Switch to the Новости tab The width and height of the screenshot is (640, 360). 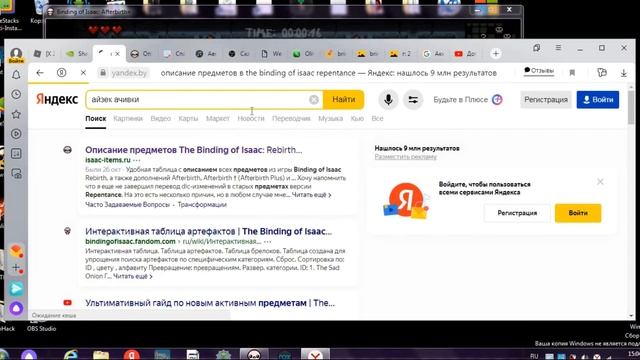251,119
